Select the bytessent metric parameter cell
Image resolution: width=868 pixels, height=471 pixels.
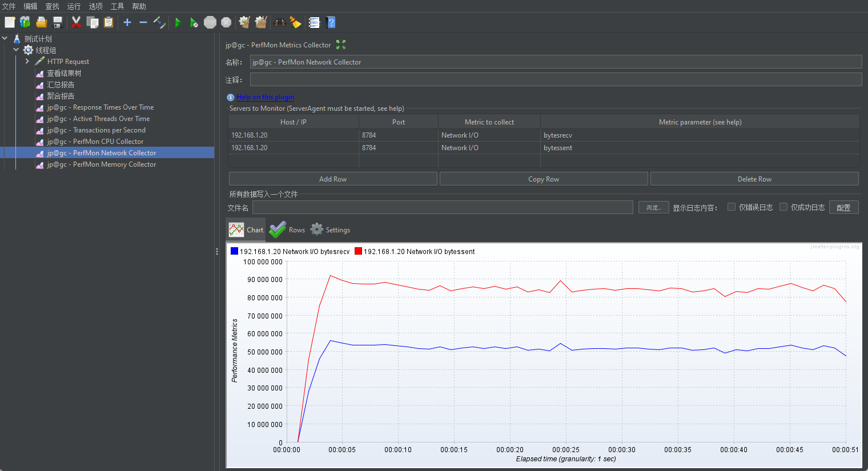pyautogui.click(x=700, y=148)
